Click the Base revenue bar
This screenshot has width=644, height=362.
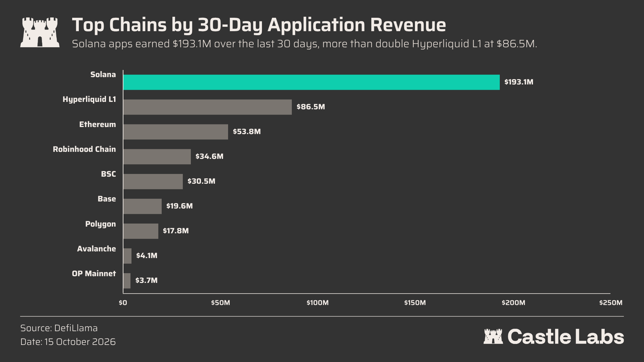click(142, 206)
